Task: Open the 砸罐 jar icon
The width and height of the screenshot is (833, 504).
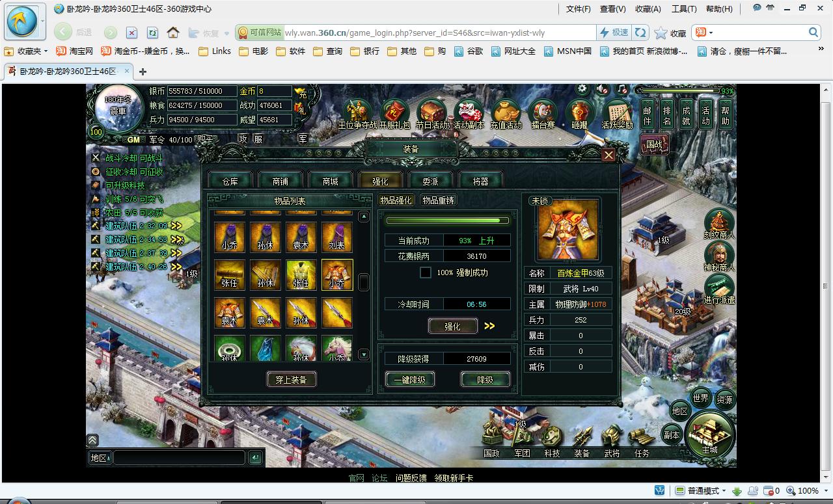Action: pos(579,112)
